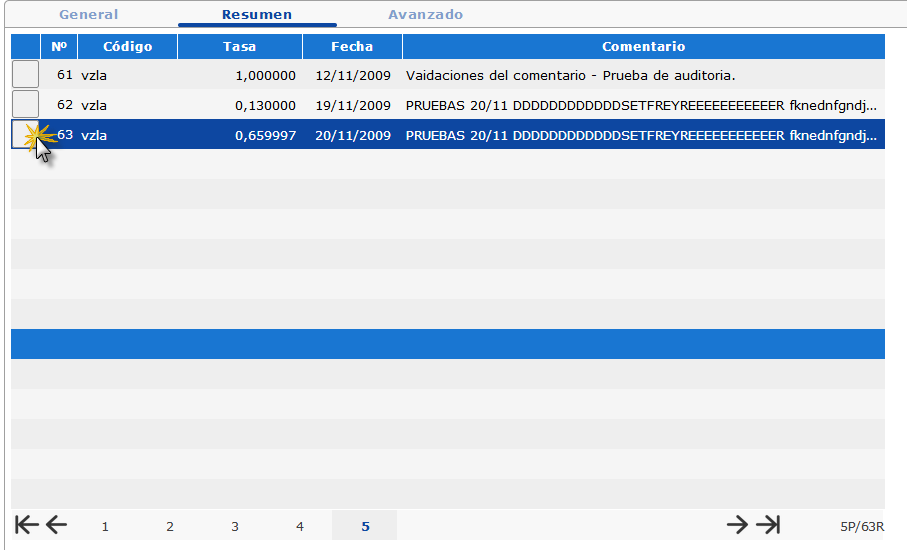Tick the checkbox for row 62
The height and width of the screenshot is (550, 907).
click(x=25, y=105)
